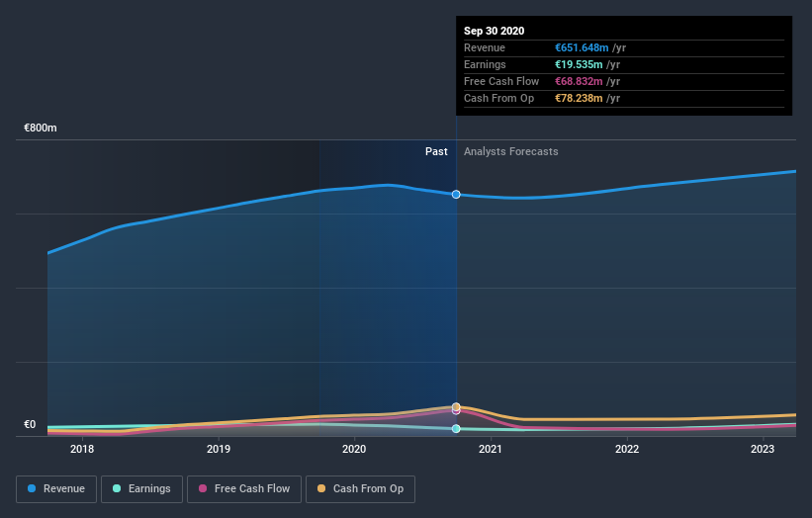Click the Analysts Forecasts label
This screenshot has width=812, height=518.
pyautogui.click(x=511, y=151)
